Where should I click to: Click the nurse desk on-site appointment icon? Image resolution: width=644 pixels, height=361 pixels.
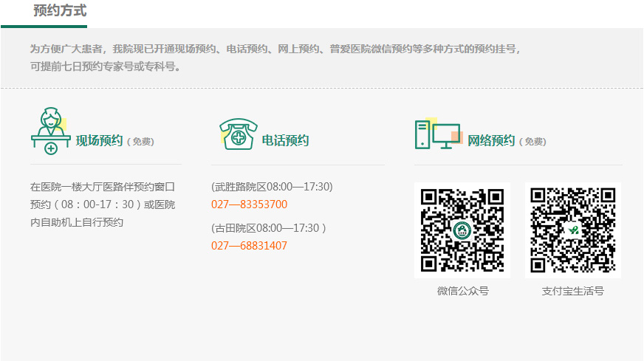[x=50, y=131]
